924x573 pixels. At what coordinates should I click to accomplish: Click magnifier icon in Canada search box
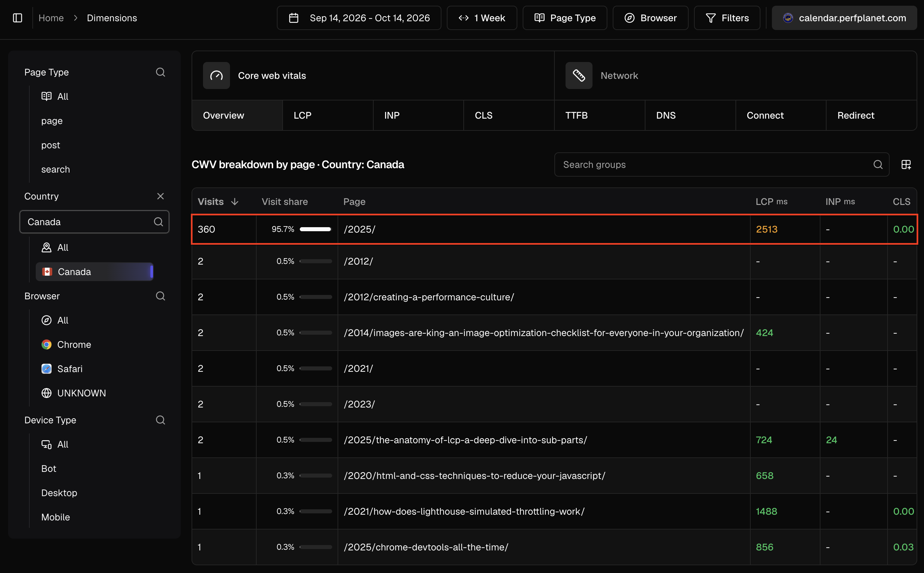158,222
